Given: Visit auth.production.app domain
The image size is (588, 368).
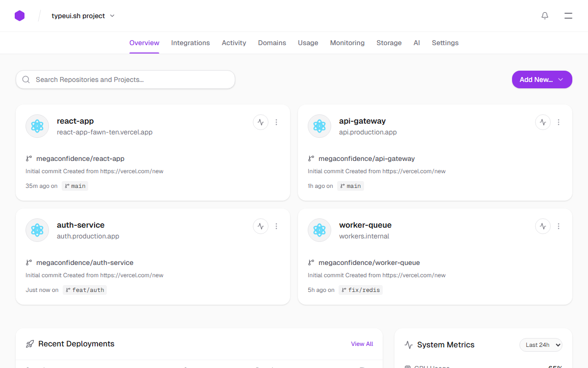Looking at the screenshot, I should click(x=88, y=236).
